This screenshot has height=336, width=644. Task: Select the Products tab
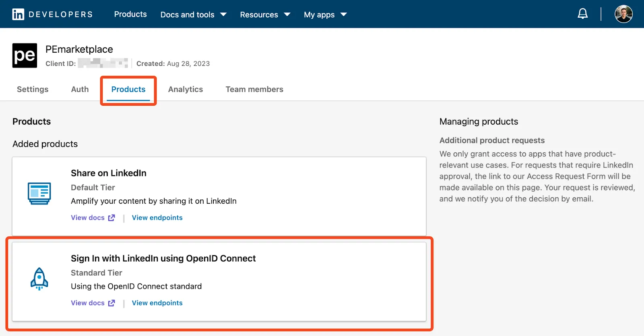point(128,89)
